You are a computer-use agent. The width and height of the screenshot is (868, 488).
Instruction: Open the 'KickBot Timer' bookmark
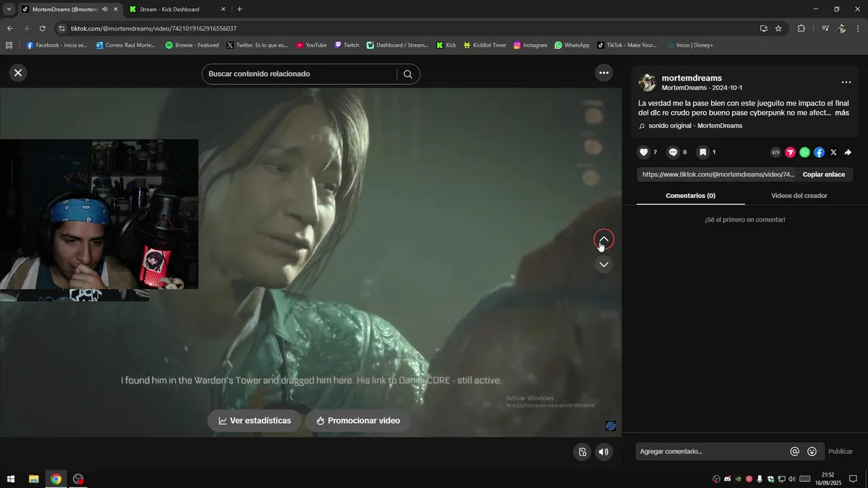point(485,45)
